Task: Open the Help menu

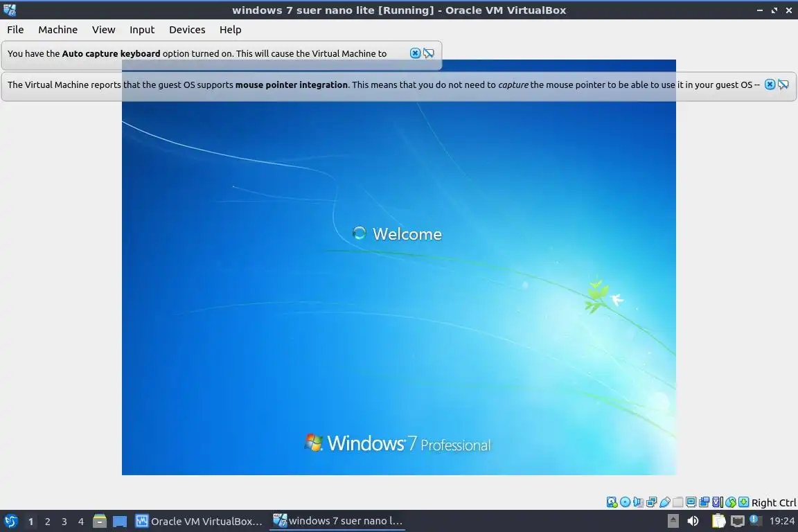Action: (x=231, y=30)
